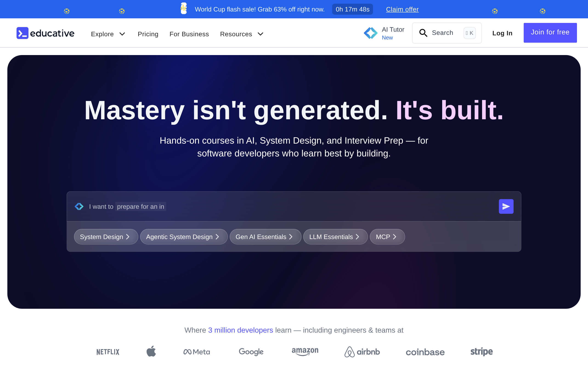Expand the Explore dropdown menu
The height and width of the screenshot is (367, 588).
(108, 34)
